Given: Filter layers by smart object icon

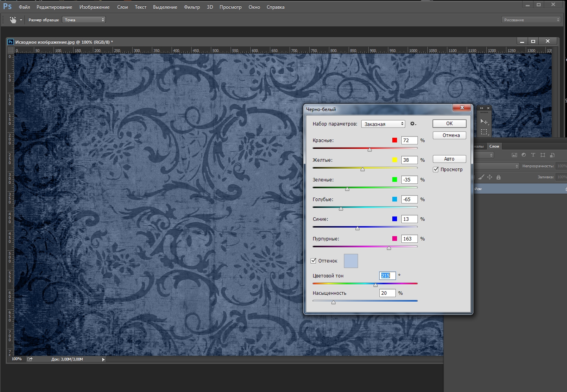Looking at the screenshot, I should point(552,155).
